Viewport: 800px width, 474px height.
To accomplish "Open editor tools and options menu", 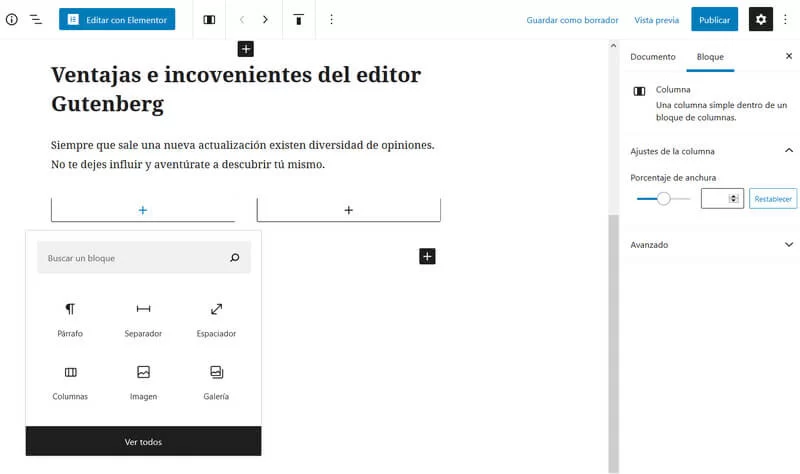I will coord(785,19).
